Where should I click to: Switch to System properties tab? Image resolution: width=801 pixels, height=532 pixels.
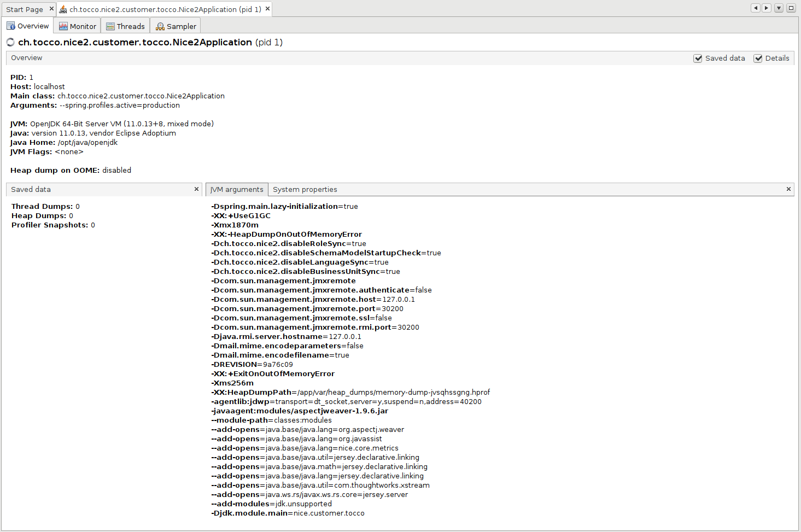(x=305, y=189)
